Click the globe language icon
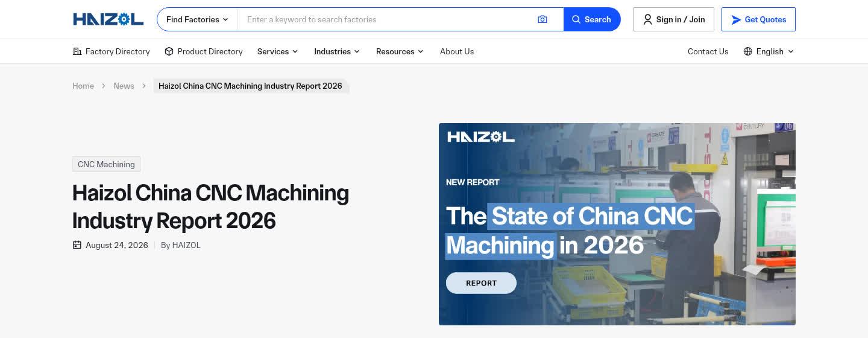 [x=748, y=51]
